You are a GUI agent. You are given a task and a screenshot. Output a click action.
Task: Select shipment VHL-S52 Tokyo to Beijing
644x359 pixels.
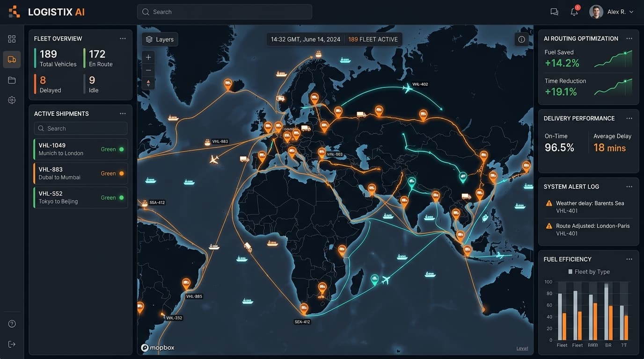(80, 197)
